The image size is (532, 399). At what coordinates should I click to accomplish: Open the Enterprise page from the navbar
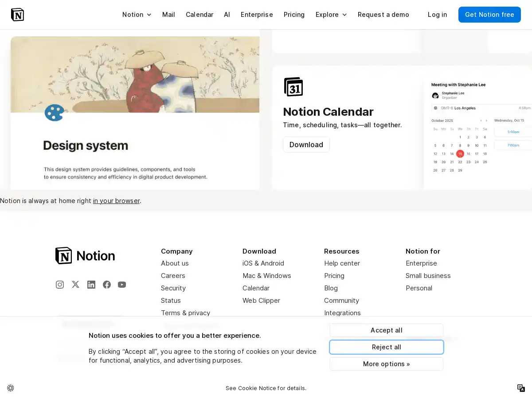point(257,14)
